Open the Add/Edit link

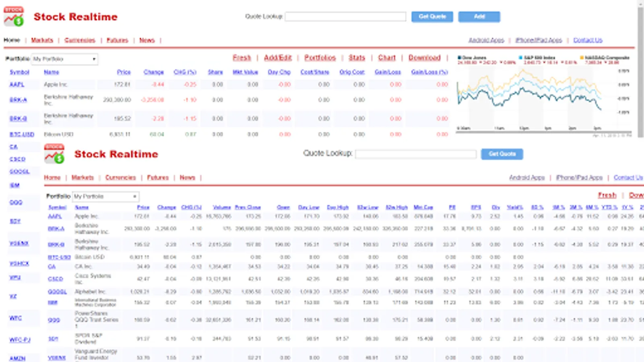pyautogui.click(x=278, y=58)
